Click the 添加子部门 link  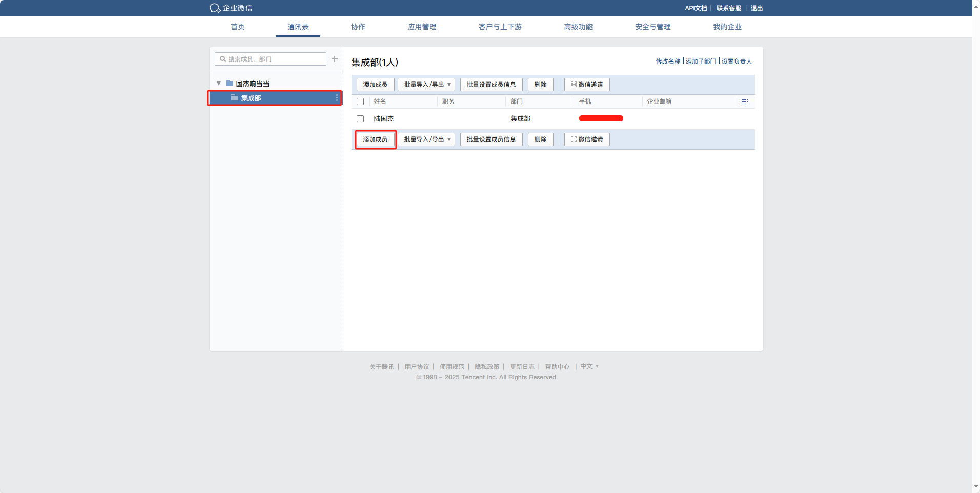701,61
